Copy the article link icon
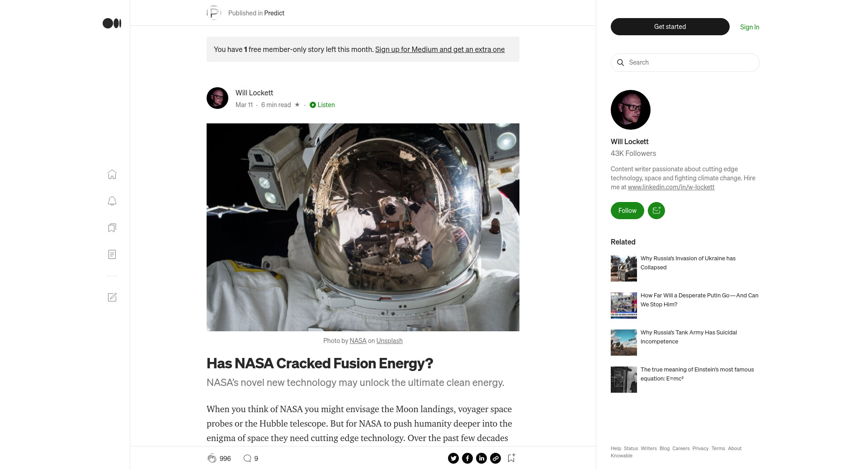Image resolution: width=868 pixels, height=470 pixels. (x=495, y=458)
